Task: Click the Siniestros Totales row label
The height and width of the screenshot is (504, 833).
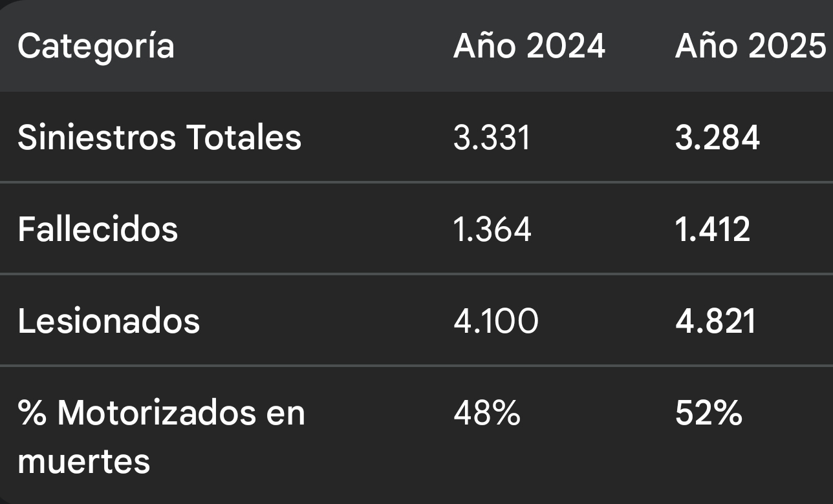Action: point(159,138)
